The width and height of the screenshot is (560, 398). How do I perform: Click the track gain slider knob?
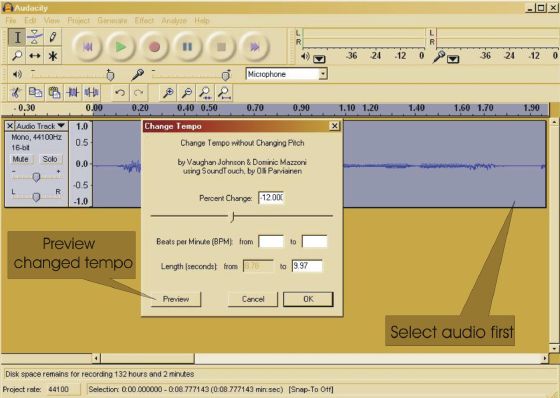pos(36,176)
